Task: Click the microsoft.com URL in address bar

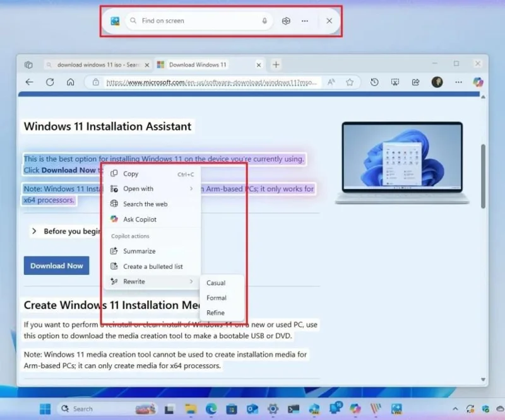Action: (x=211, y=83)
